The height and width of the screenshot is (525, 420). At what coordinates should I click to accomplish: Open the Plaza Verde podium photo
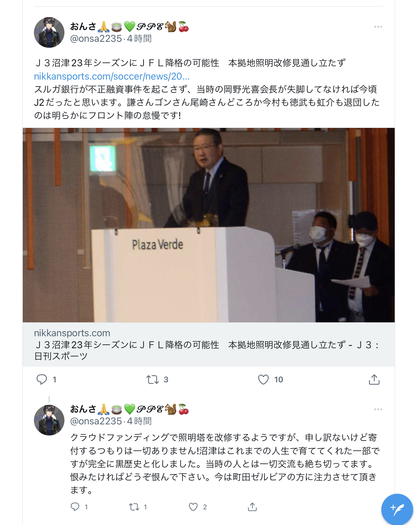click(209, 225)
